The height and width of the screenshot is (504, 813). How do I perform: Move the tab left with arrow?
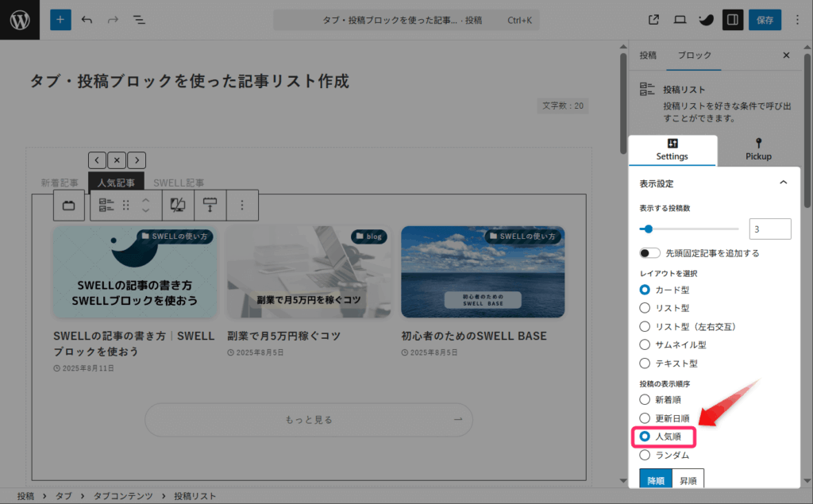[x=97, y=160]
